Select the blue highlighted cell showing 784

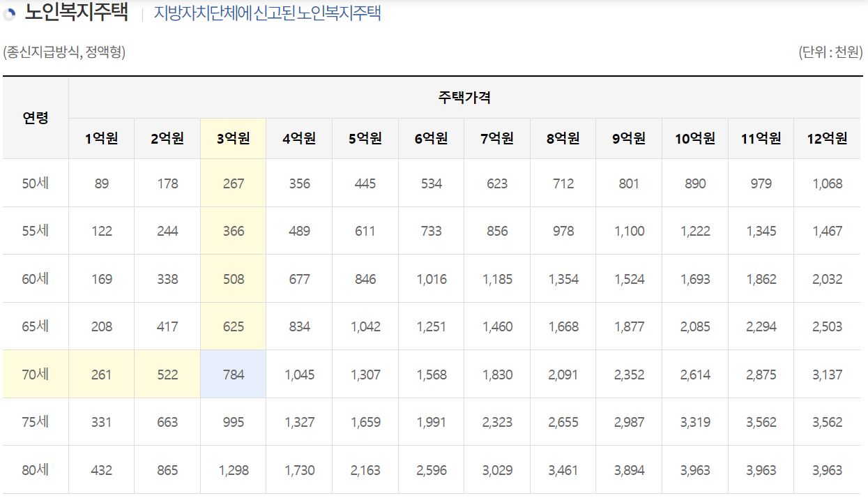tap(232, 374)
